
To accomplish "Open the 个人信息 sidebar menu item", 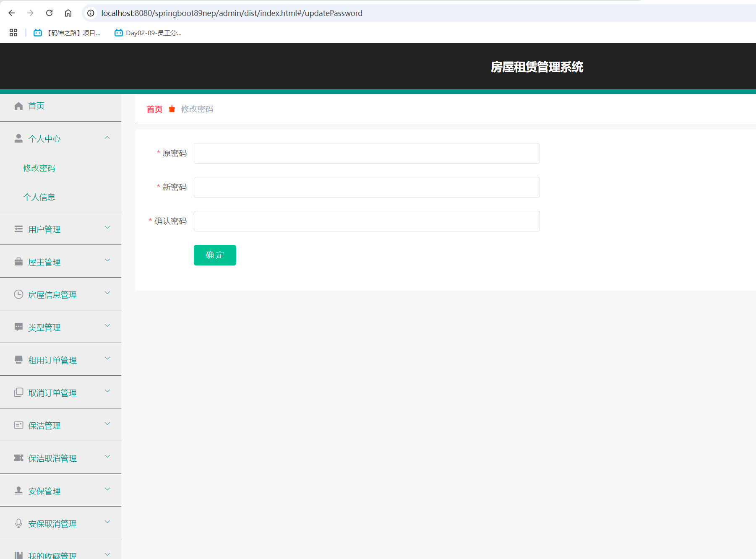I will [x=39, y=197].
